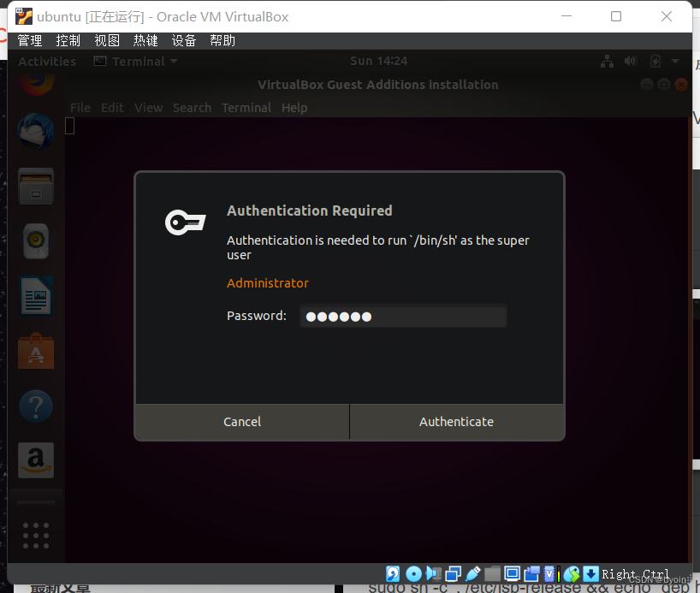This screenshot has height=593, width=700.
Task: Launch Firefox from the dock
Action: [36, 83]
